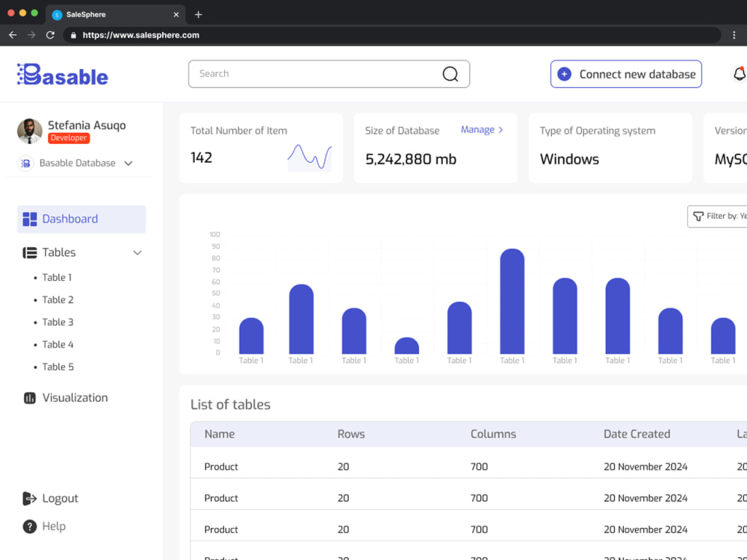Click the Dashboard grid icon
The width and height of the screenshot is (747, 560).
(30, 219)
